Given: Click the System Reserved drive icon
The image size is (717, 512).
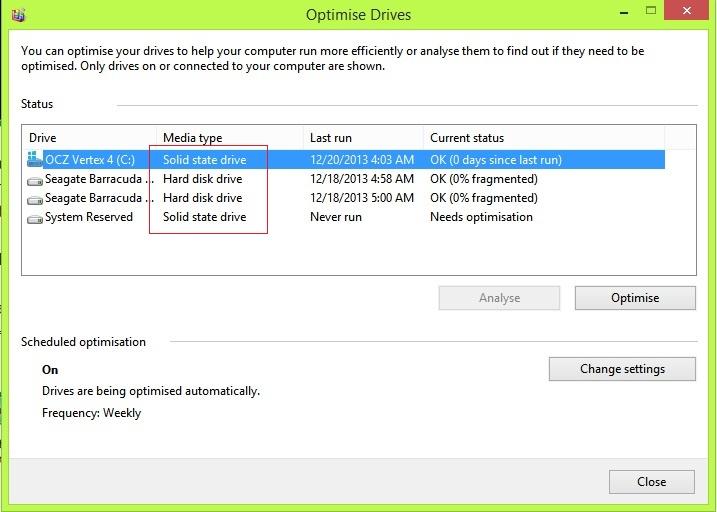Looking at the screenshot, I should tap(35, 218).
